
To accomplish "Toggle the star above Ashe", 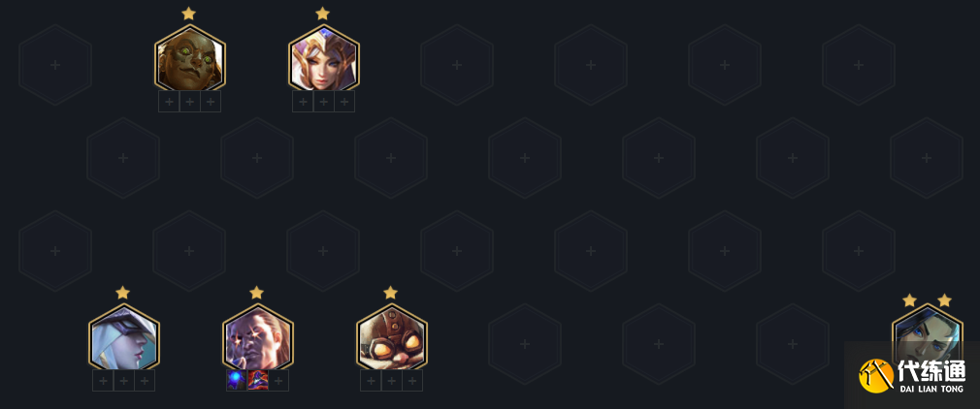I will (x=122, y=293).
